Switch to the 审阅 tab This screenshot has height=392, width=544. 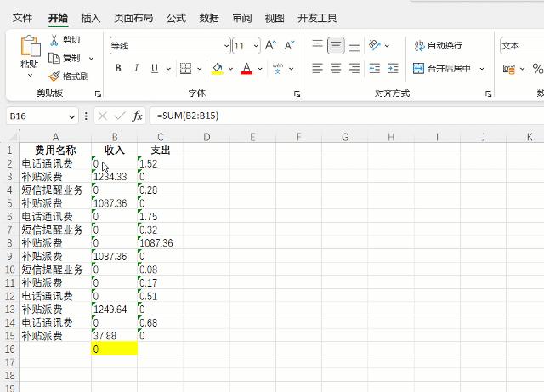[x=241, y=18]
